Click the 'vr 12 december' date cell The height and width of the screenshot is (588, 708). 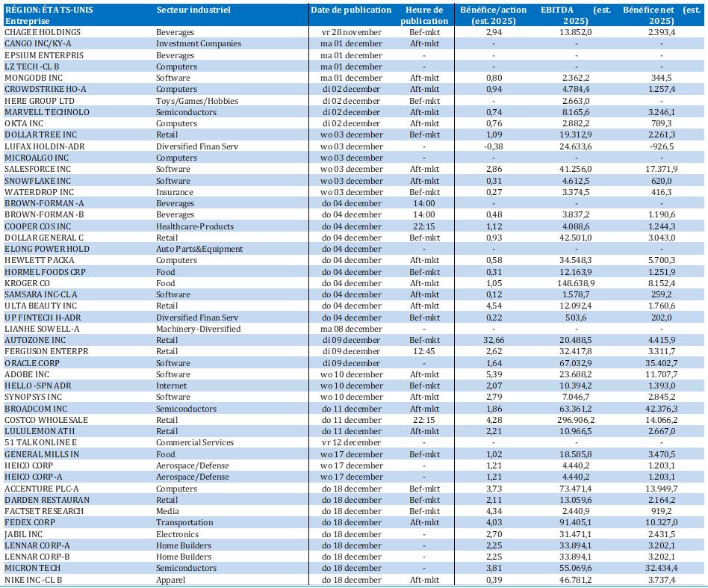point(351,442)
